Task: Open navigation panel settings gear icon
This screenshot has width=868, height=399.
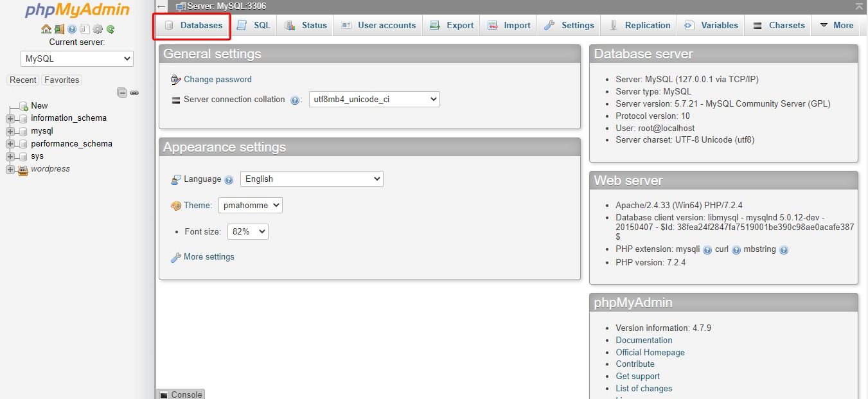Action: (x=98, y=29)
